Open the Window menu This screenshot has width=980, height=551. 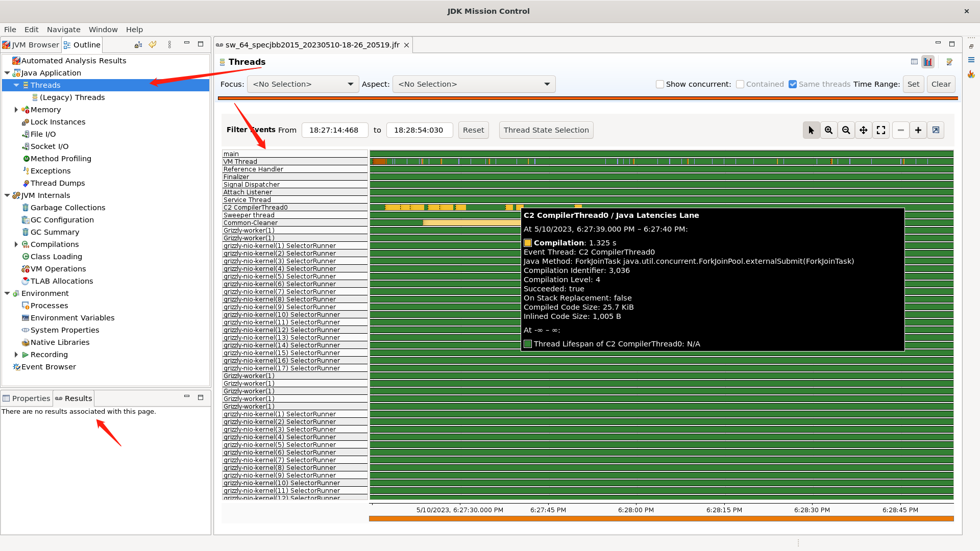tap(103, 30)
